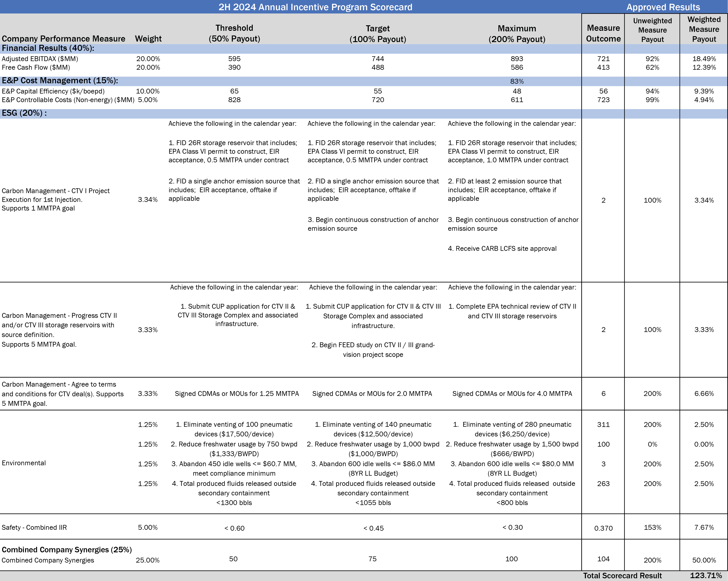Click the 0.370 safety outcome value
This screenshot has height=581, width=728.
pos(603,528)
